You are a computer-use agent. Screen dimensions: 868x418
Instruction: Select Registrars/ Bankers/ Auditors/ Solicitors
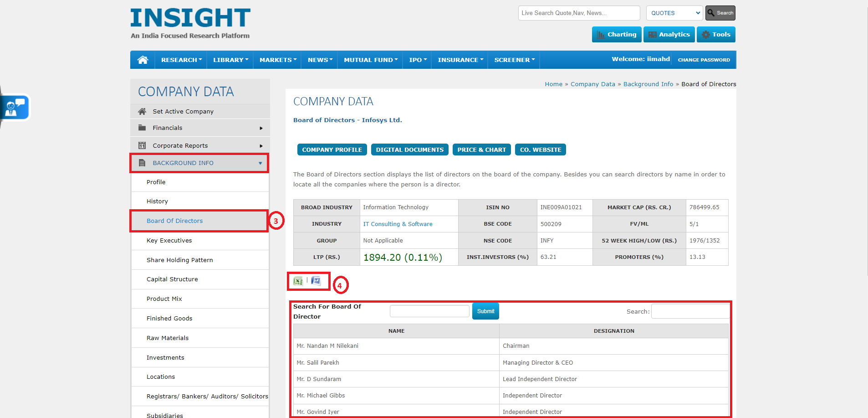coord(200,396)
